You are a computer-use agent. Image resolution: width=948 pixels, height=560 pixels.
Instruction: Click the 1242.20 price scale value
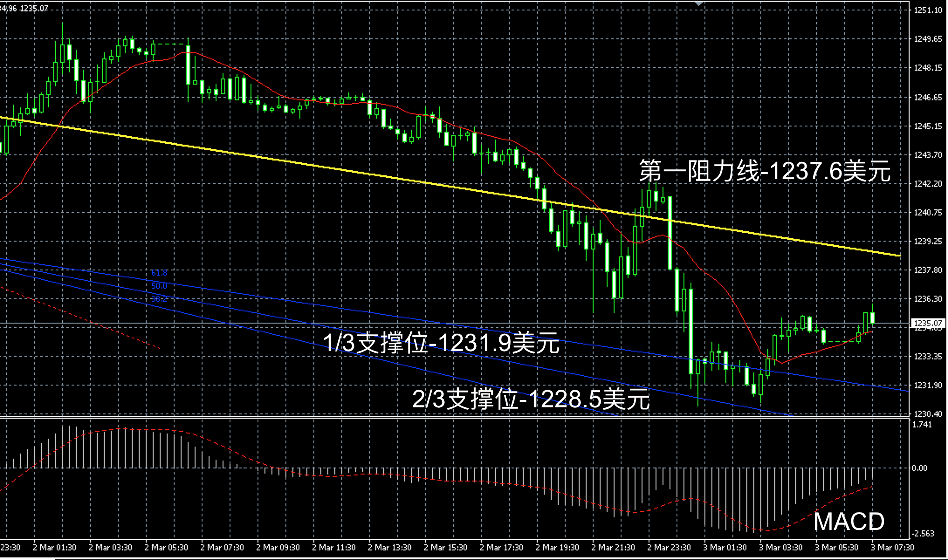click(928, 184)
